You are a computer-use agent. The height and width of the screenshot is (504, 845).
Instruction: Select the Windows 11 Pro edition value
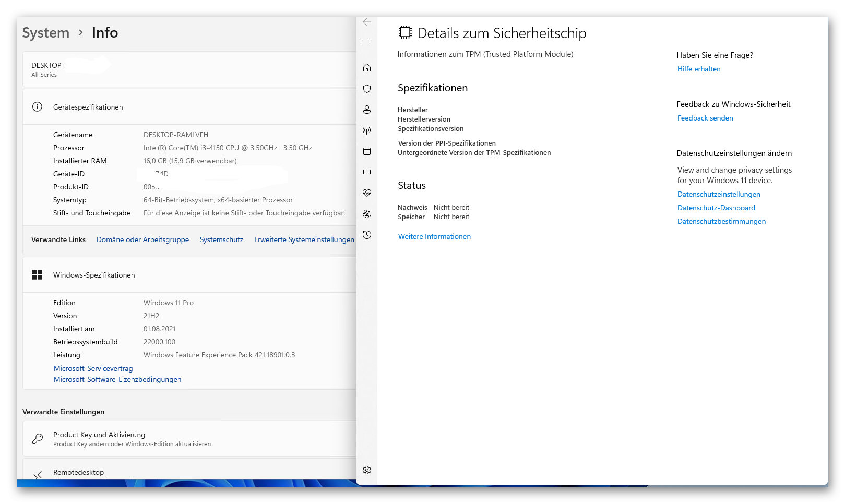pos(169,303)
